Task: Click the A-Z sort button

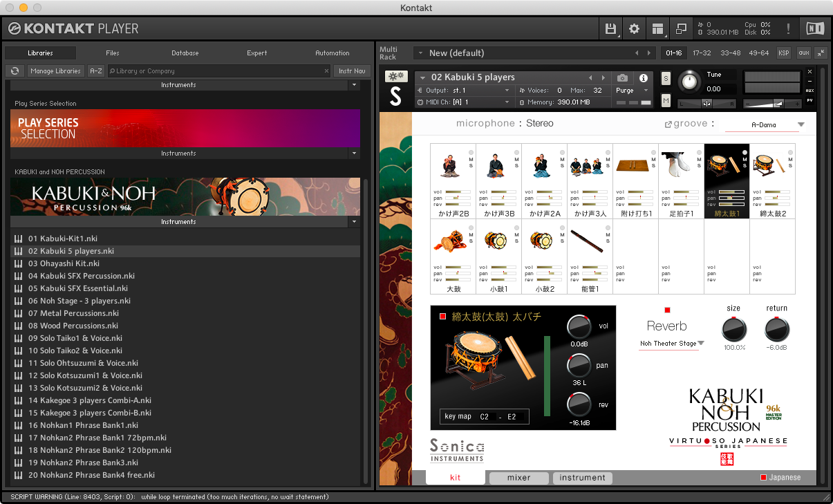Action: (97, 71)
